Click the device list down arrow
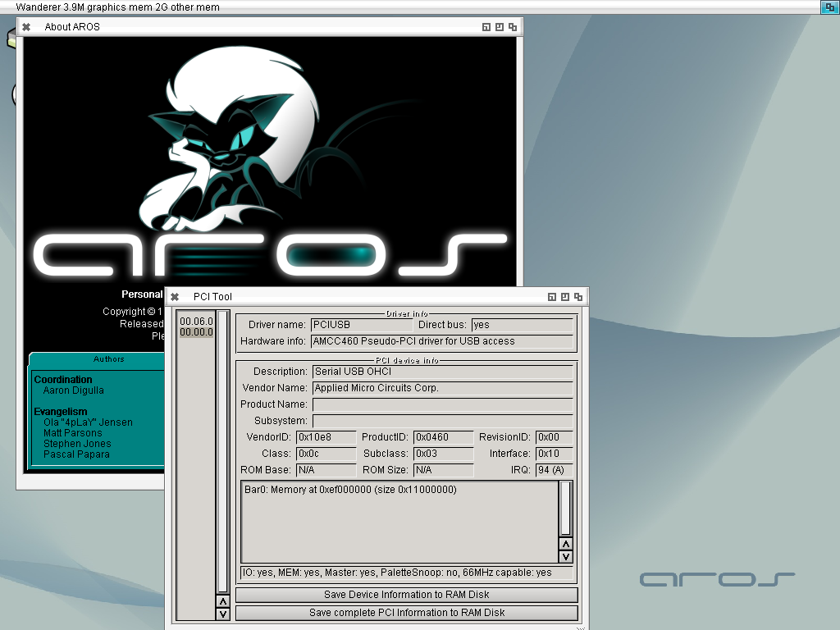This screenshot has height=630, width=840. pos(223,614)
